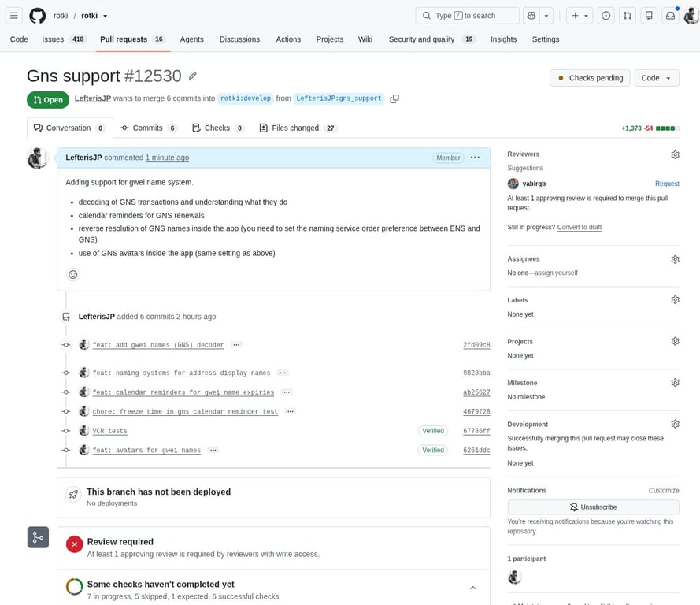Viewport: 700px width, 605px height.
Task: Open rotki:develop base branch link
Action: [x=246, y=98]
